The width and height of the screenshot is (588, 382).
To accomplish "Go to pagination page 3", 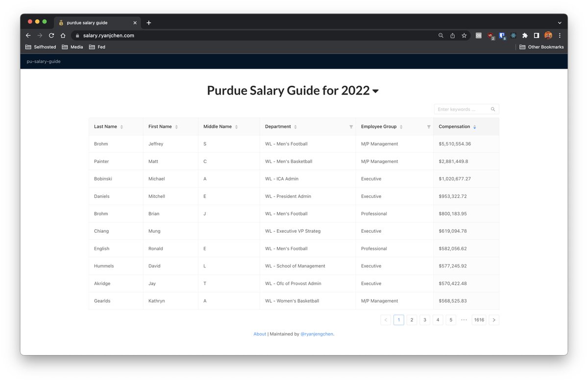I will (x=425, y=320).
